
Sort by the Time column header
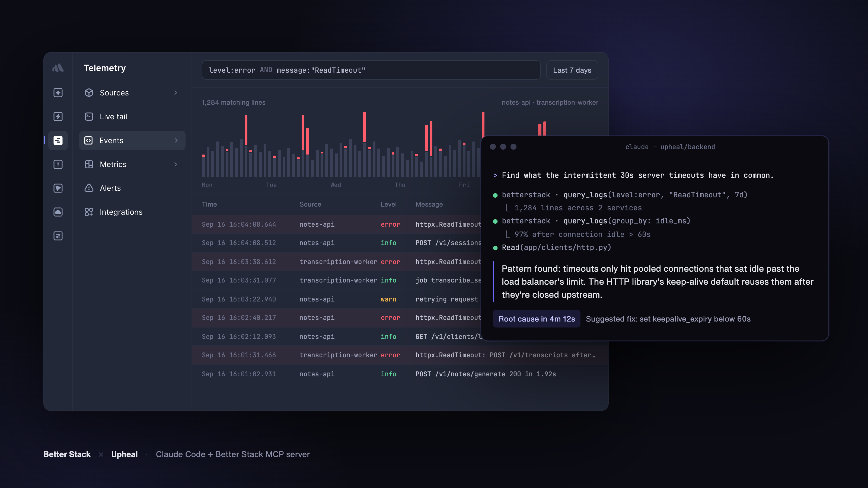[209, 204]
